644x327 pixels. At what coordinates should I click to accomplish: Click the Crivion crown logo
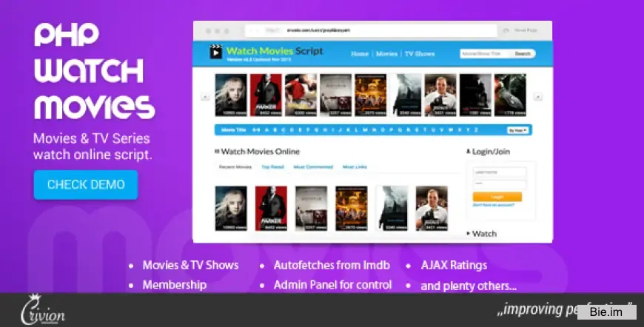(x=42, y=310)
